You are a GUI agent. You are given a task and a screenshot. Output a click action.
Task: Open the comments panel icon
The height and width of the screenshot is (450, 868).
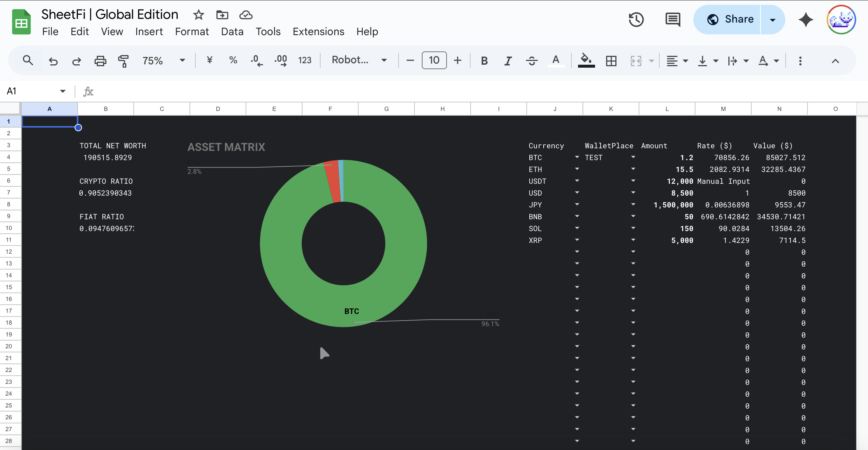pos(673,20)
